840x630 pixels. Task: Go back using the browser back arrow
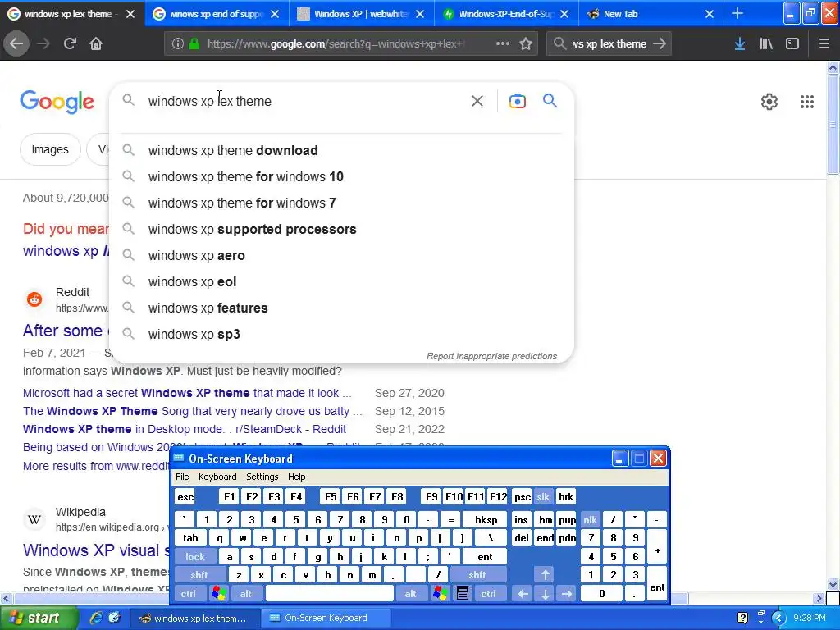pyautogui.click(x=16, y=43)
